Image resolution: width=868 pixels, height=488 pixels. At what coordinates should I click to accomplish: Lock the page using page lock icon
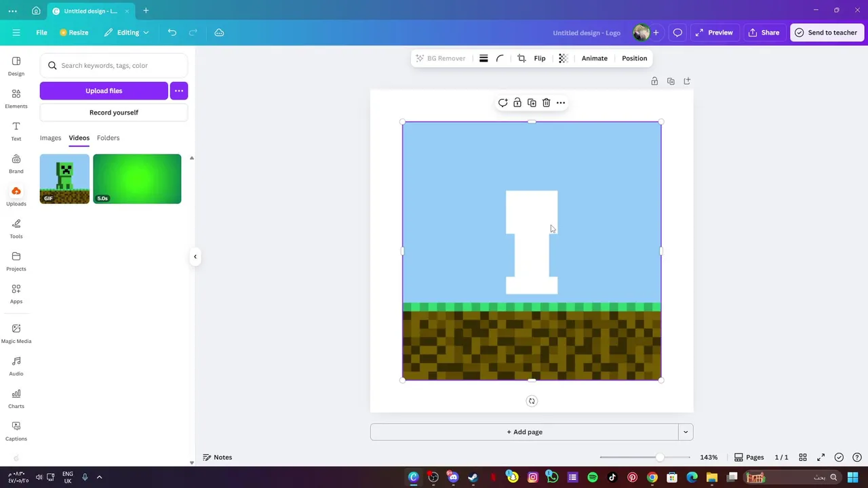[x=654, y=81]
